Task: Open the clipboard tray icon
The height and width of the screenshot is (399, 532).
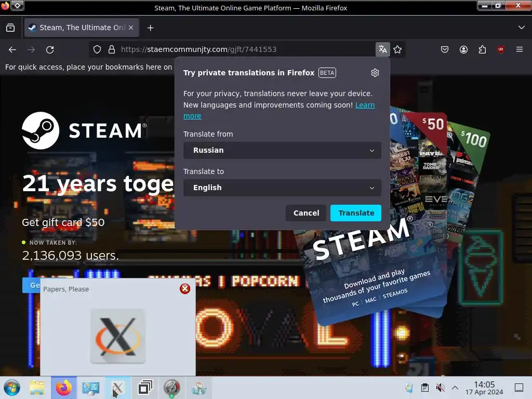Action: pos(424,388)
